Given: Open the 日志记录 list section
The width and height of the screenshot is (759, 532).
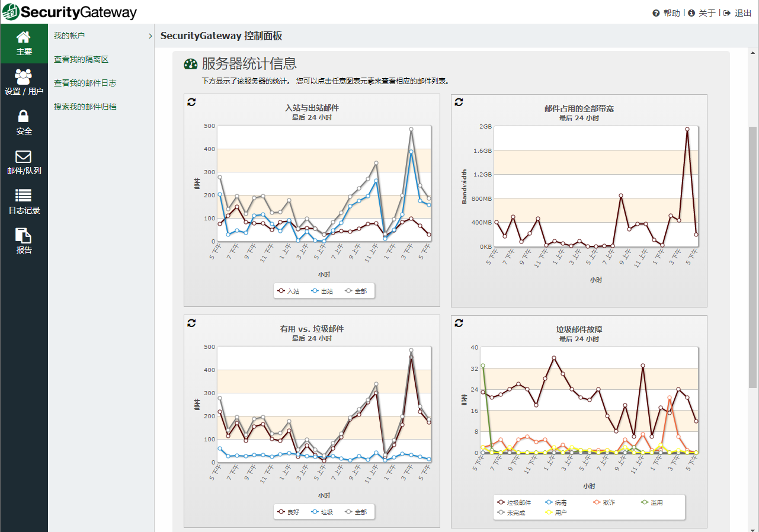Looking at the screenshot, I should pyautogui.click(x=24, y=202).
